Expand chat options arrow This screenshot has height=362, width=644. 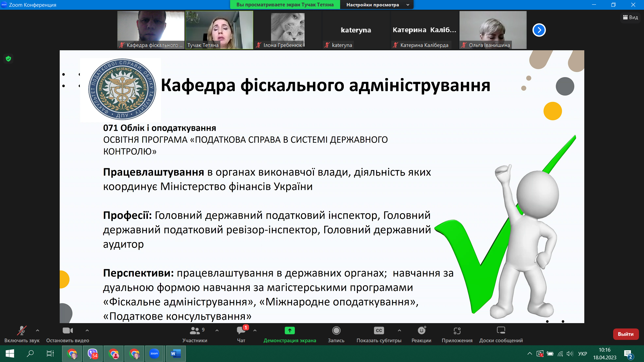tap(255, 330)
